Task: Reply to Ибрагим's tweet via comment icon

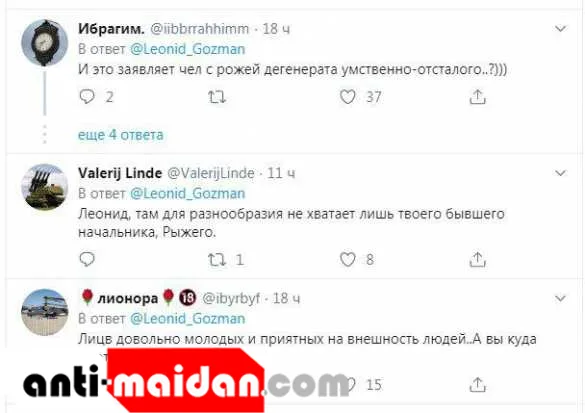Action: tap(87, 97)
